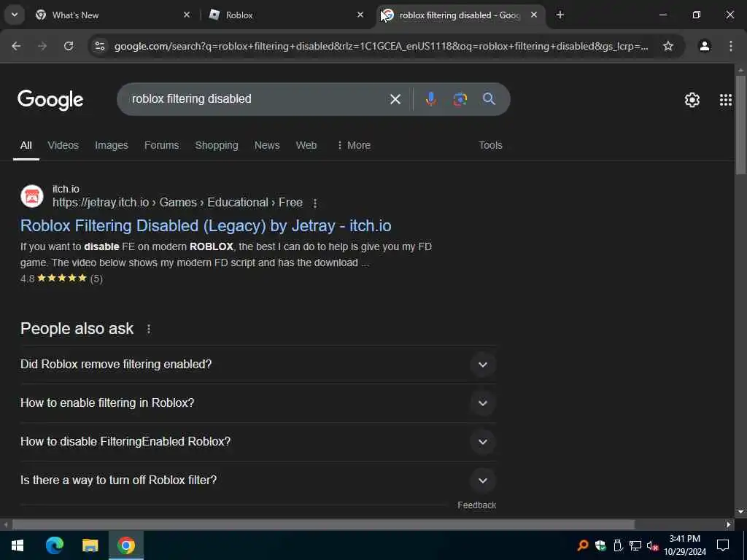Click the scroll down arrow
The image size is (747, 560).
point(740,512)
